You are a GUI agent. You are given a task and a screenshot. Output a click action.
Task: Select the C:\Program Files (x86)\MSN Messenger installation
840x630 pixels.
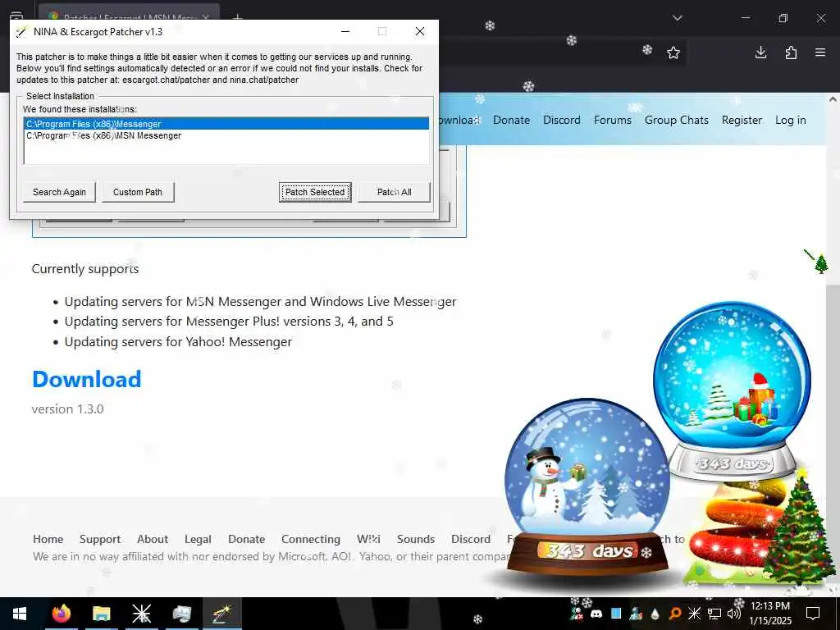(226, 135)
